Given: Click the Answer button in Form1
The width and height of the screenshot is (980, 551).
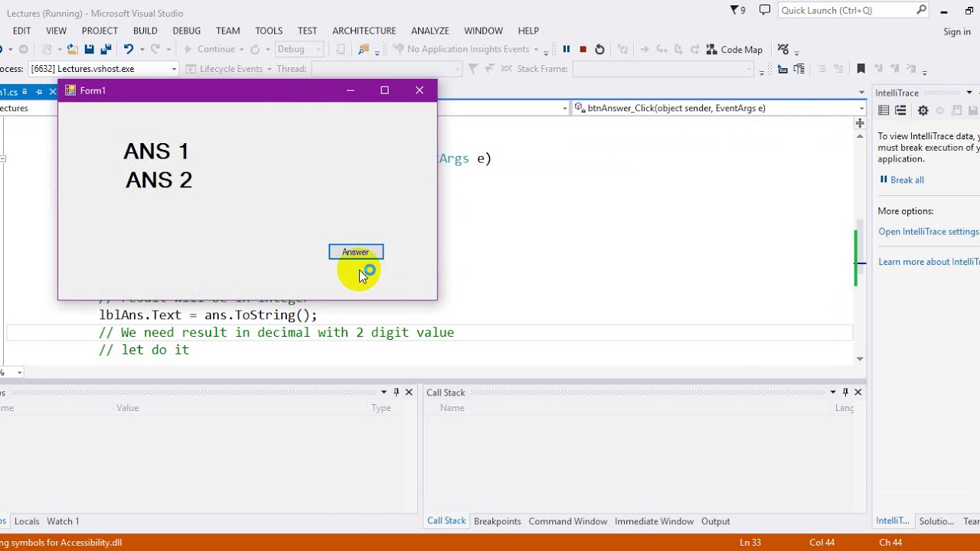Looking at the screenshot, I should 356,252.
